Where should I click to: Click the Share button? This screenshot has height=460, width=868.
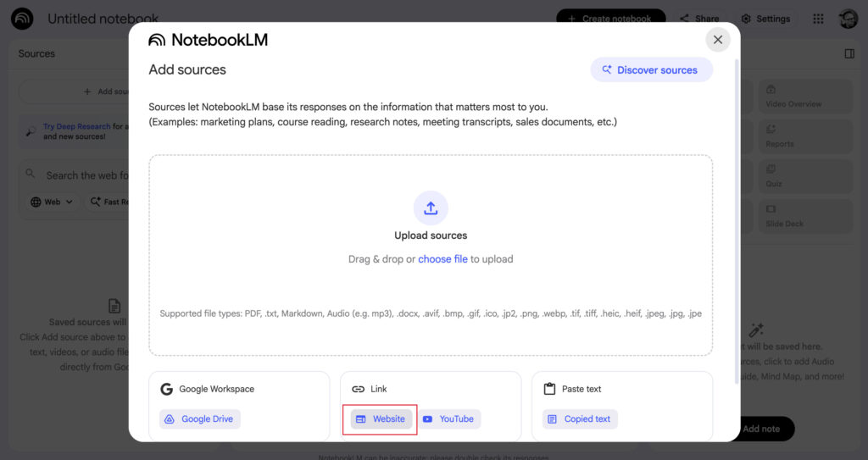coord(699,19)
